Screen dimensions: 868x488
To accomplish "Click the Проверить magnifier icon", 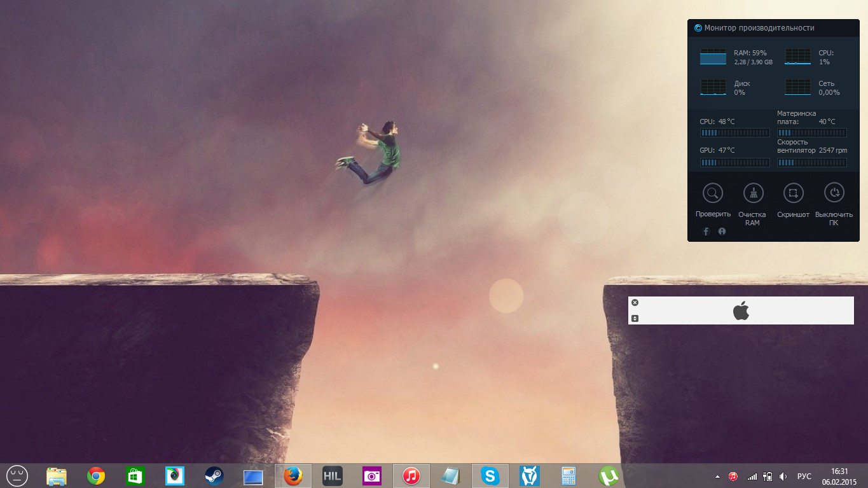I will [x=713, y=193].
